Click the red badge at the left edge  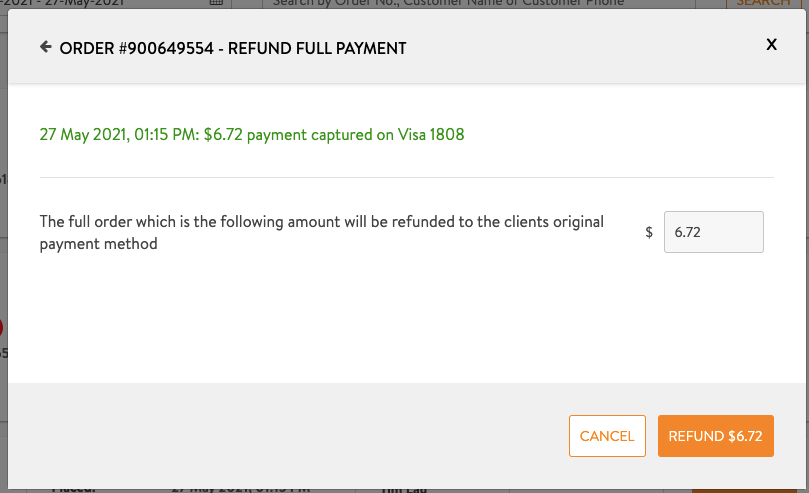2,327
